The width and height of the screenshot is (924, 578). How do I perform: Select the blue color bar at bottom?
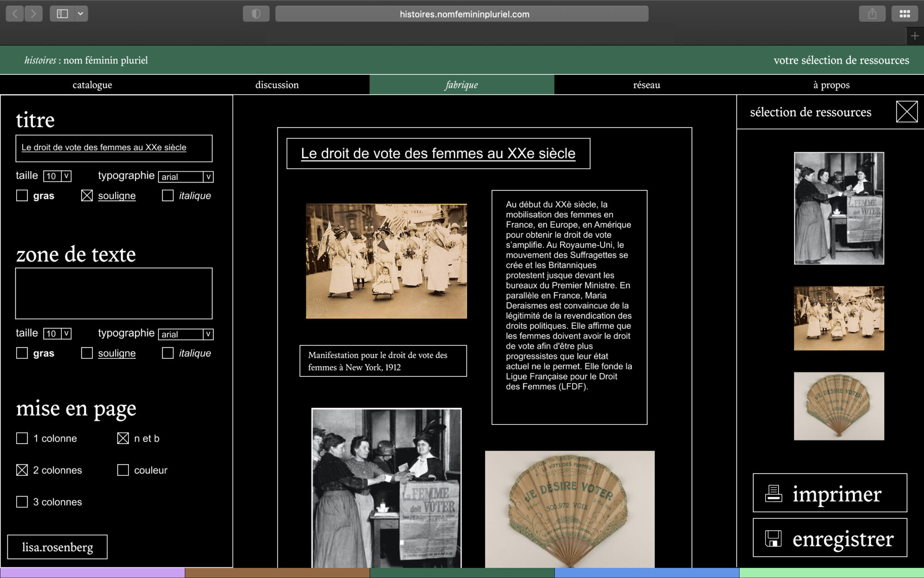click(x=646, y=573)
